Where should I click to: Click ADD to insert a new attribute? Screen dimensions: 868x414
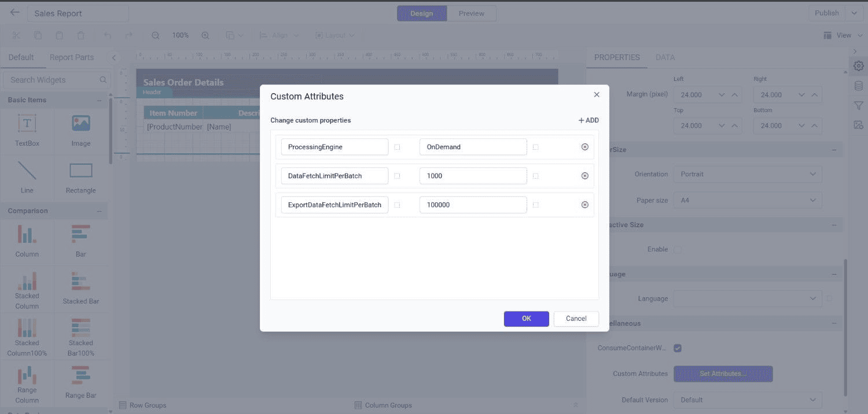point(588,120)
